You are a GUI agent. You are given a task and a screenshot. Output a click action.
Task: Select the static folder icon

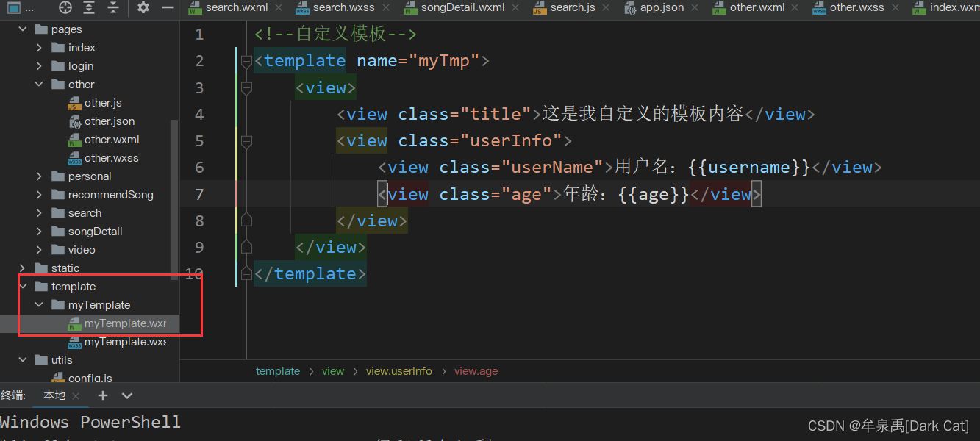[41, 268]
